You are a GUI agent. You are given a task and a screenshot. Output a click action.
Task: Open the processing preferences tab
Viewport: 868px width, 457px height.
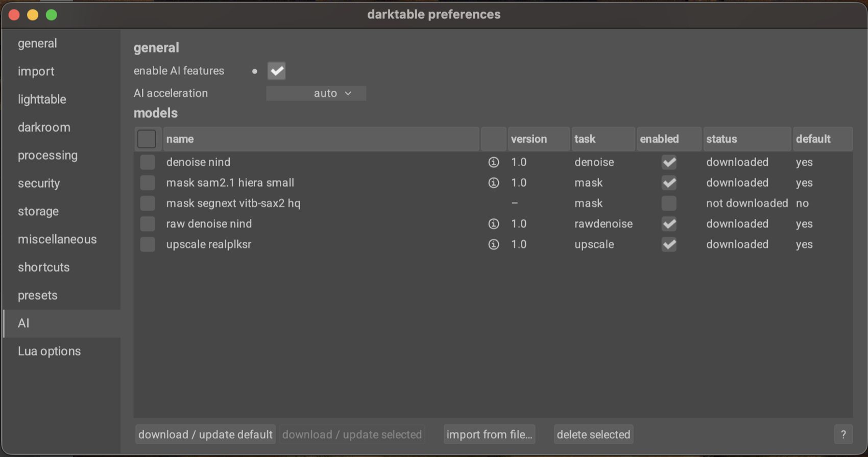coord(61,156)
